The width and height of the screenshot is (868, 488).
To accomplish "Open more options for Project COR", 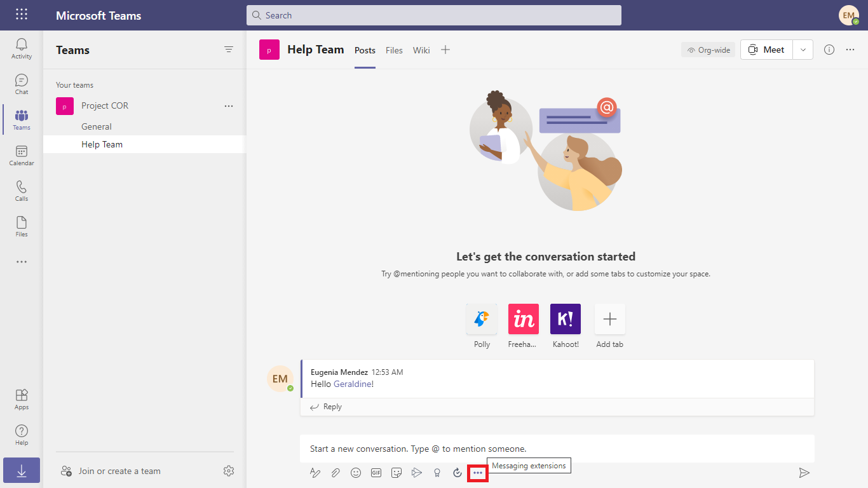I will click(x=229, y=106).
